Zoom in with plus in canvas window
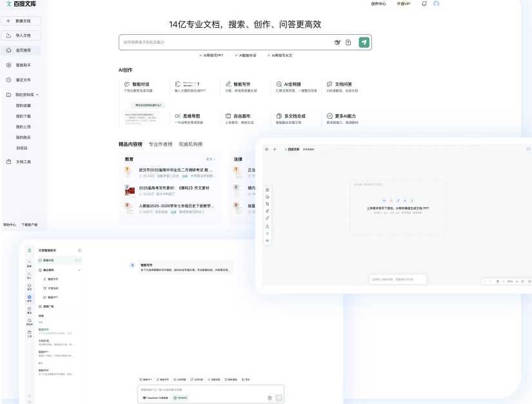 coord(517,281)
